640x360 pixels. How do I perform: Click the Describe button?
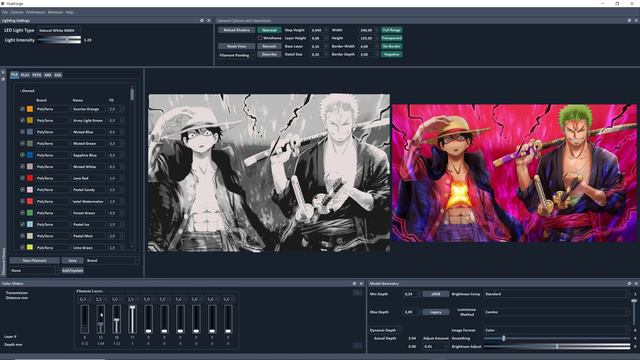tap(269, 54)
